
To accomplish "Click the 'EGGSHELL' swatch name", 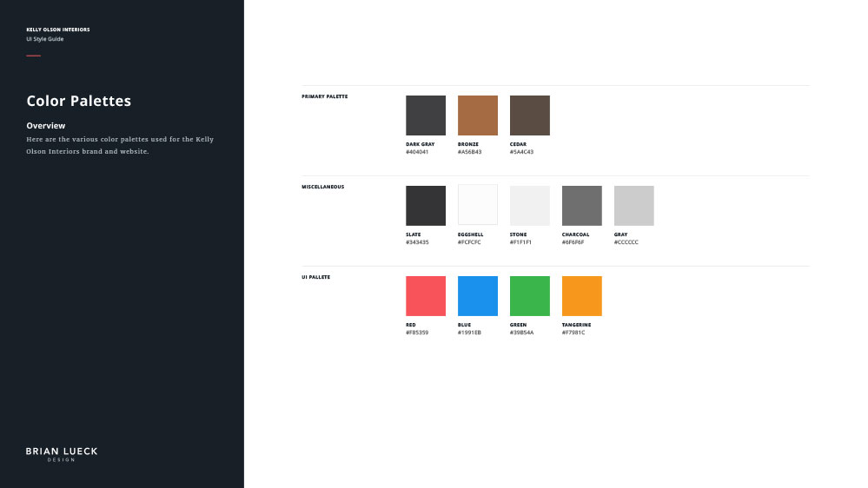I will (471, 234).
